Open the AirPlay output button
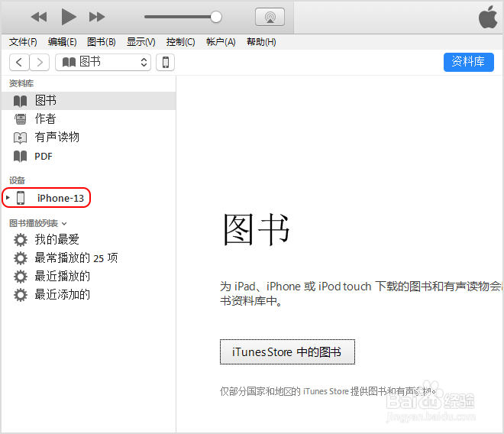 click(x=270, y=17)
